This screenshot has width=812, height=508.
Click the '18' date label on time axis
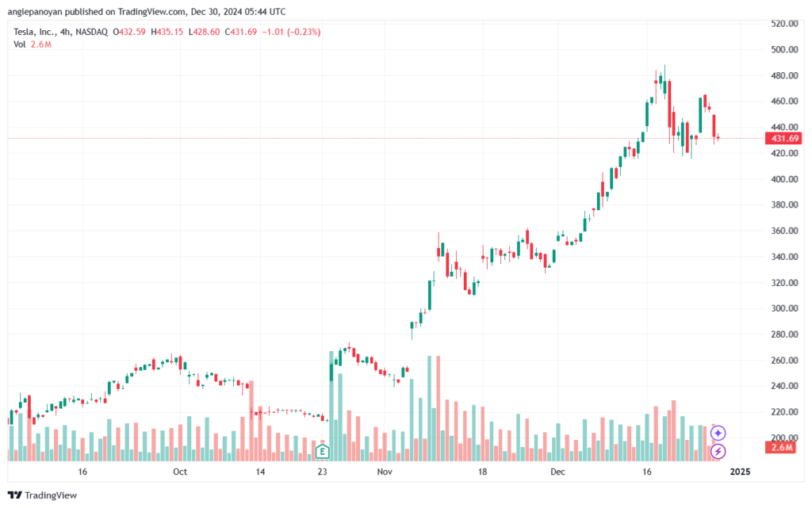(x=482, y=472)
